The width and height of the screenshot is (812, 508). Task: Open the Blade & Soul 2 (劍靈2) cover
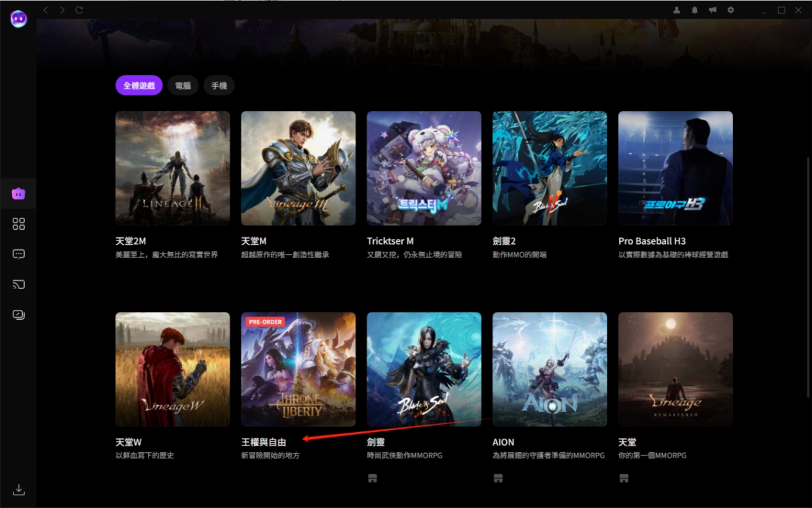(x=550, y=168)
